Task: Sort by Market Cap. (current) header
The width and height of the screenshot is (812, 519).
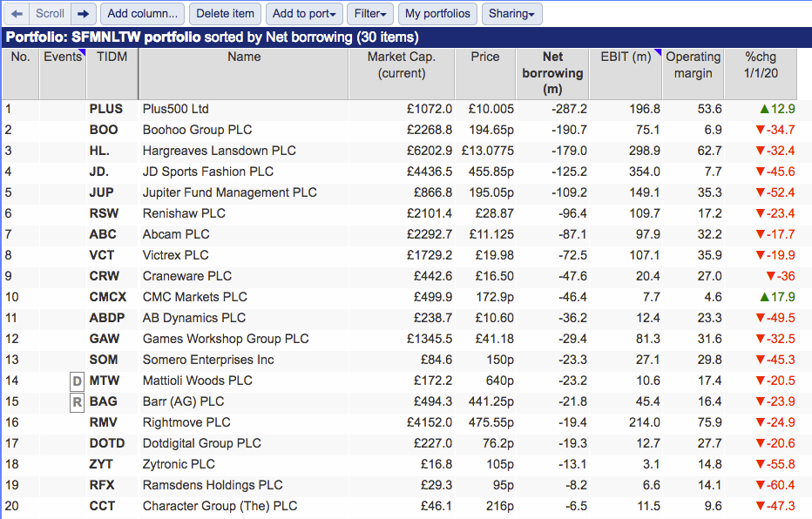Action: (x=402, y=73)
